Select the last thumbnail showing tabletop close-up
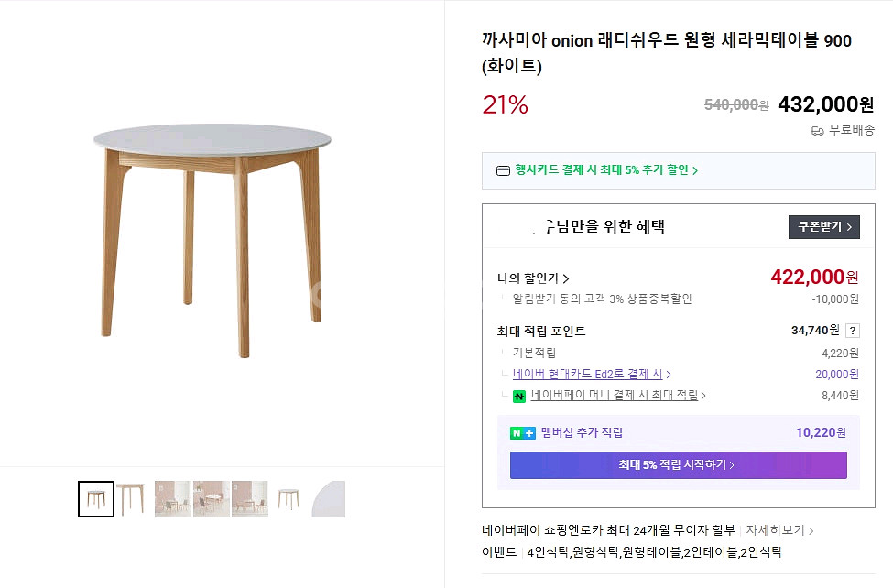The height and width of the screenshot is (588, 893). [328, 499]
